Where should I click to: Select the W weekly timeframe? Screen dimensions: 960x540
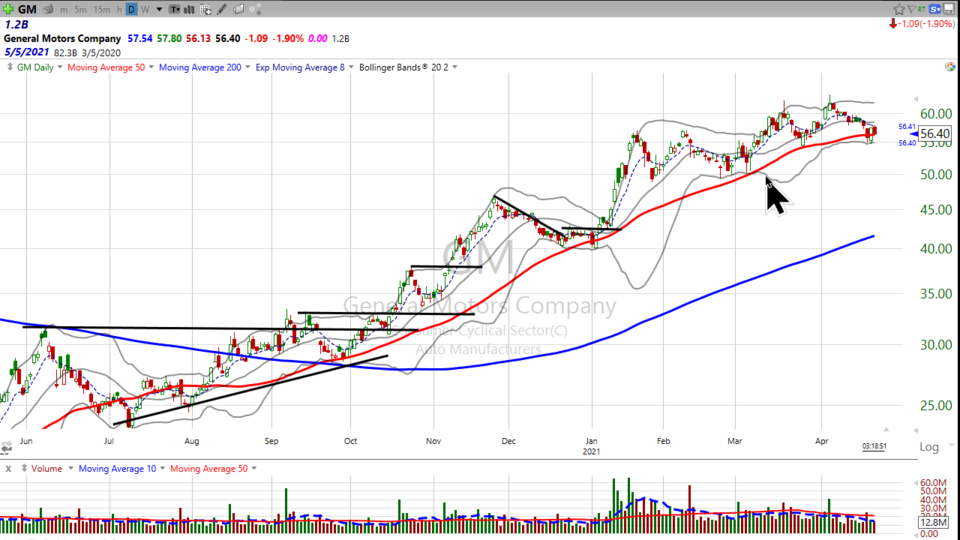tap(144, 9)
